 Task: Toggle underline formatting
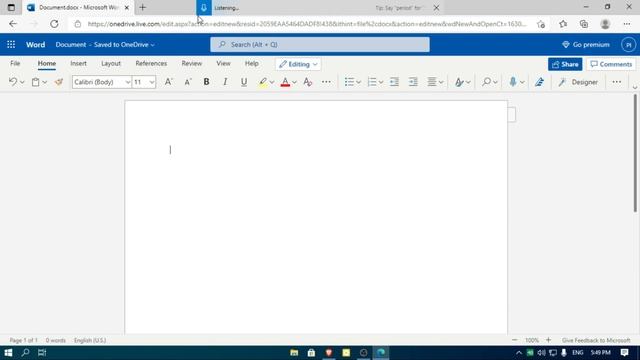(x=244, y=82)
